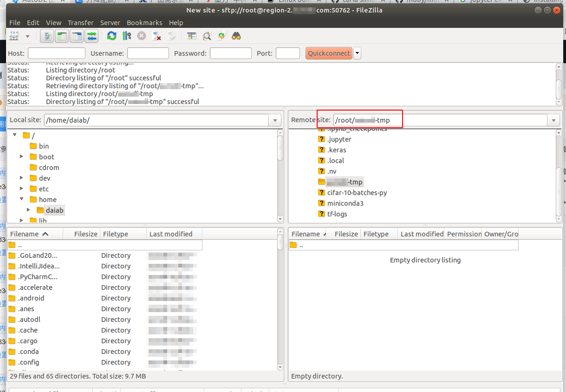Open the Bookmarks menu

(144, 22)
